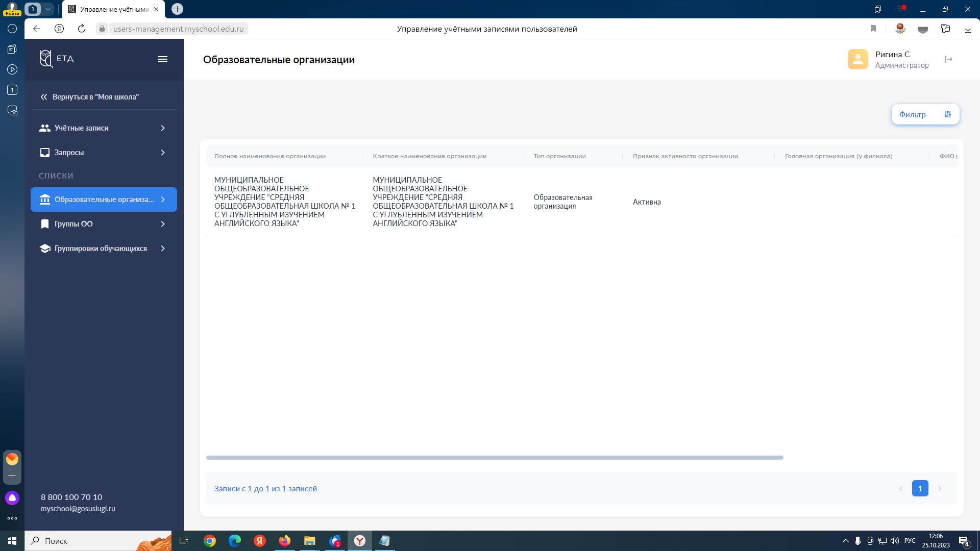This screenshot has width=980, height=551.
Task: Open notification center icon in tray
Action: point(964,541)
